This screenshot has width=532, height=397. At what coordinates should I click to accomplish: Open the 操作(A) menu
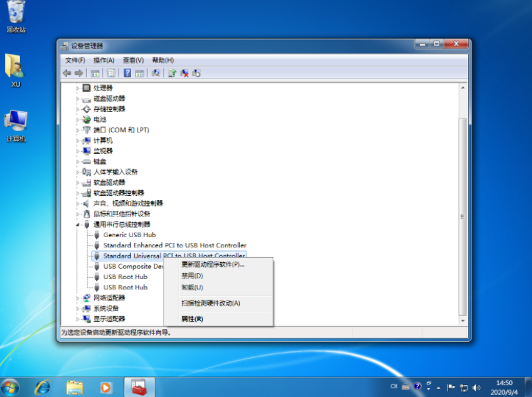click(104, 60)
